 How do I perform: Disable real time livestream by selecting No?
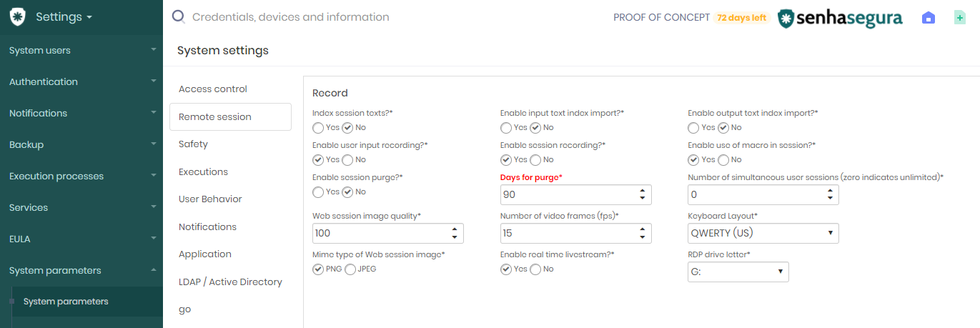point(535,269)
